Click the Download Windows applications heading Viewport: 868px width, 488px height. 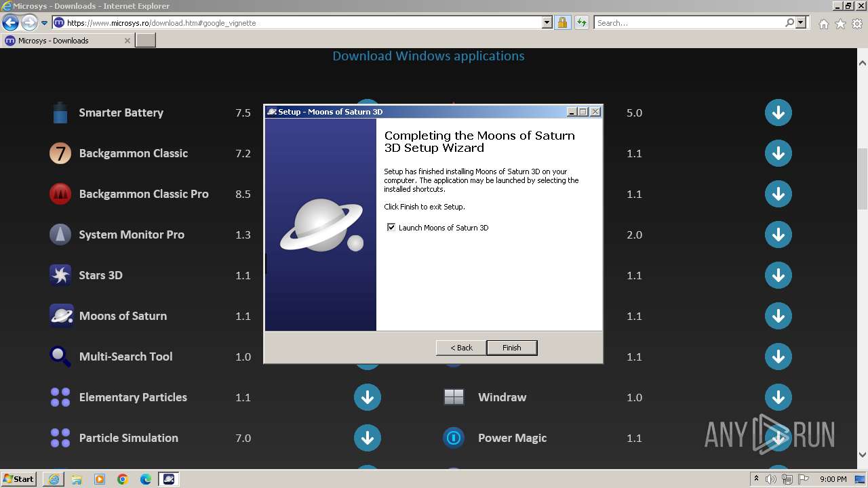point(429,56)
